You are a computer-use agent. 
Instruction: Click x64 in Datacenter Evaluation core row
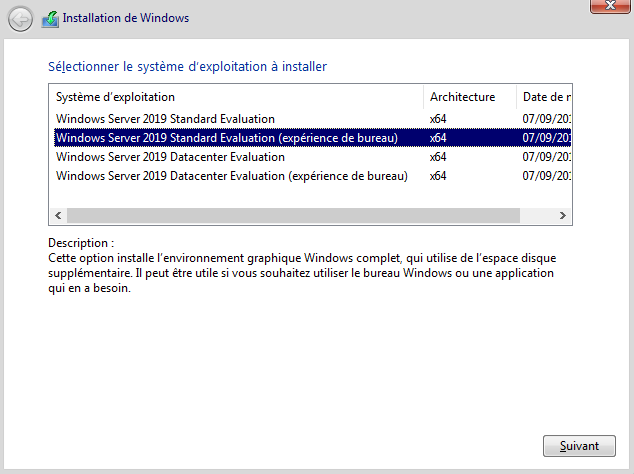pyautogui.click(x=438, y=157)
